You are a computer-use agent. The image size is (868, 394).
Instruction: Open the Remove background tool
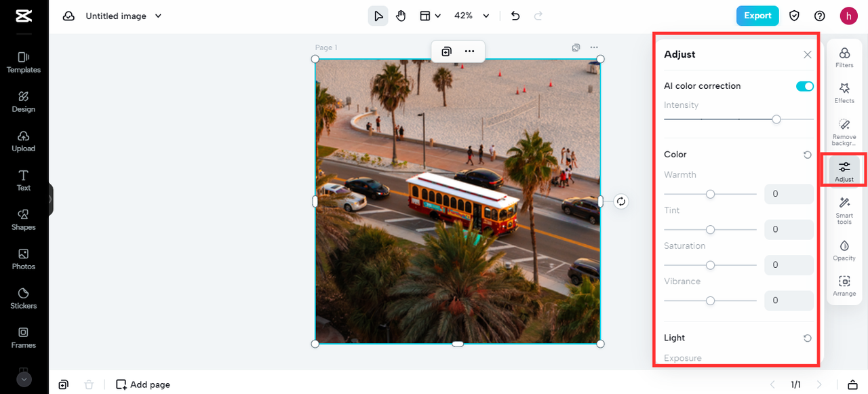844,132
